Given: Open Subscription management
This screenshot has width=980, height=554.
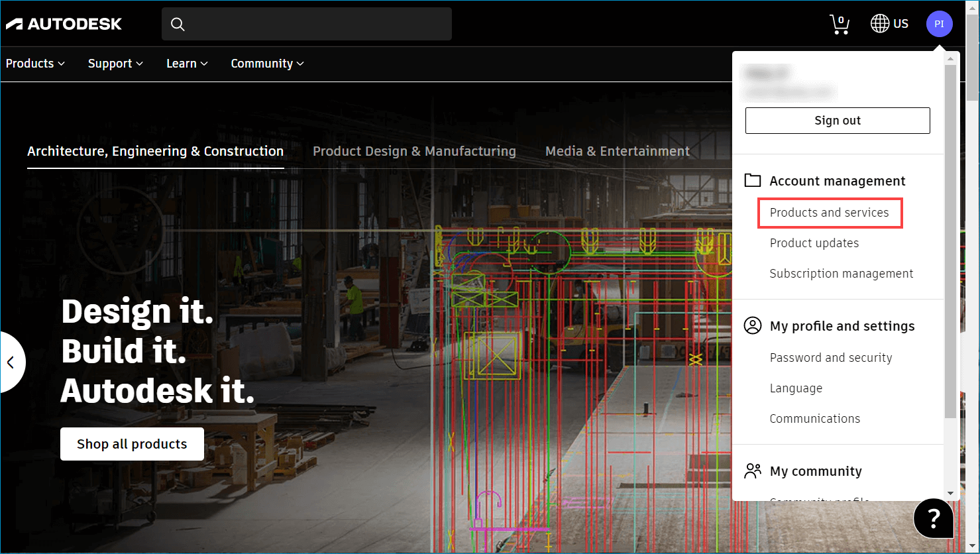Looking at the screenshot, I should [842, 274].
